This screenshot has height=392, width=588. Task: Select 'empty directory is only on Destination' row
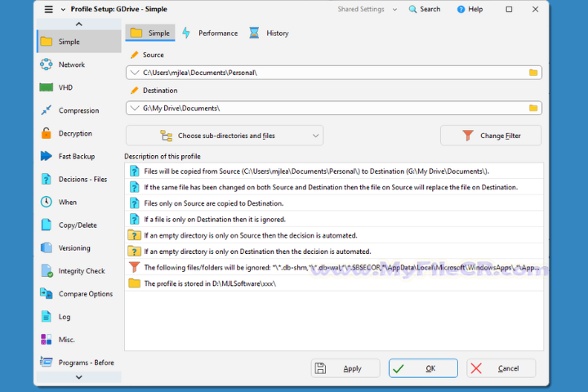334,252
